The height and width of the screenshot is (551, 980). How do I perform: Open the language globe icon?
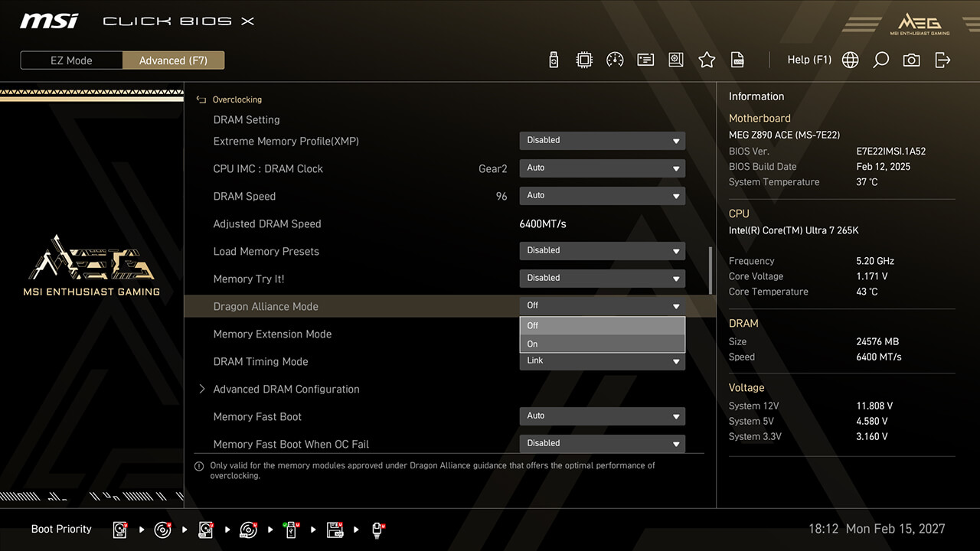tap(850, 60)
